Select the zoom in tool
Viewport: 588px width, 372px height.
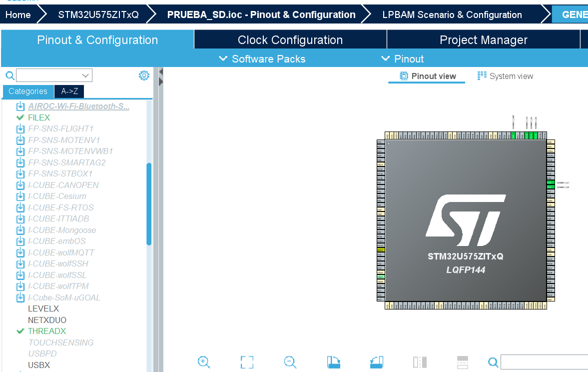coord(204,362)
